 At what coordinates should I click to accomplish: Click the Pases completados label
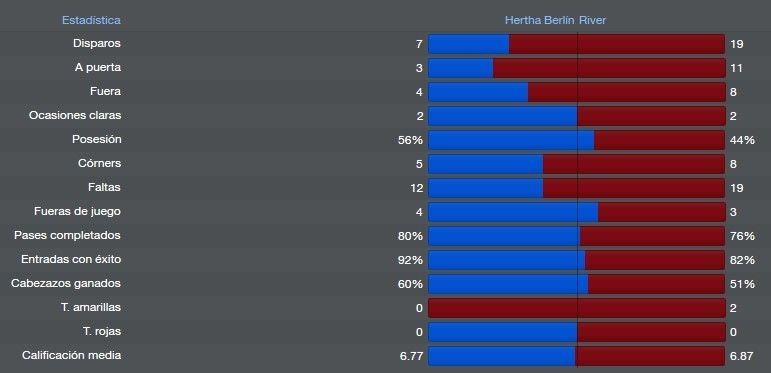(x=67, y=235)
